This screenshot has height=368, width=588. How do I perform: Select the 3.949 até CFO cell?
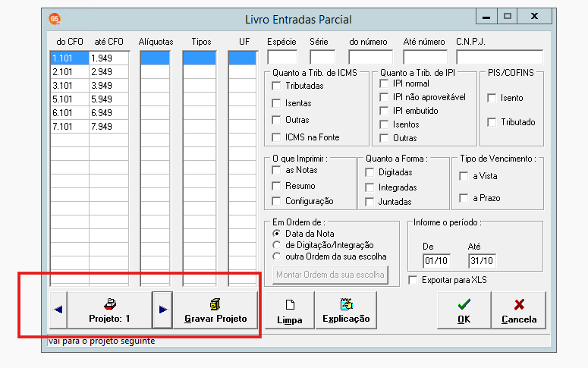tap(108, 86)
